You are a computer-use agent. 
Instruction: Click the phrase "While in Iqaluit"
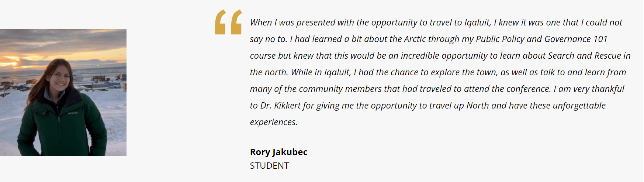321,72
